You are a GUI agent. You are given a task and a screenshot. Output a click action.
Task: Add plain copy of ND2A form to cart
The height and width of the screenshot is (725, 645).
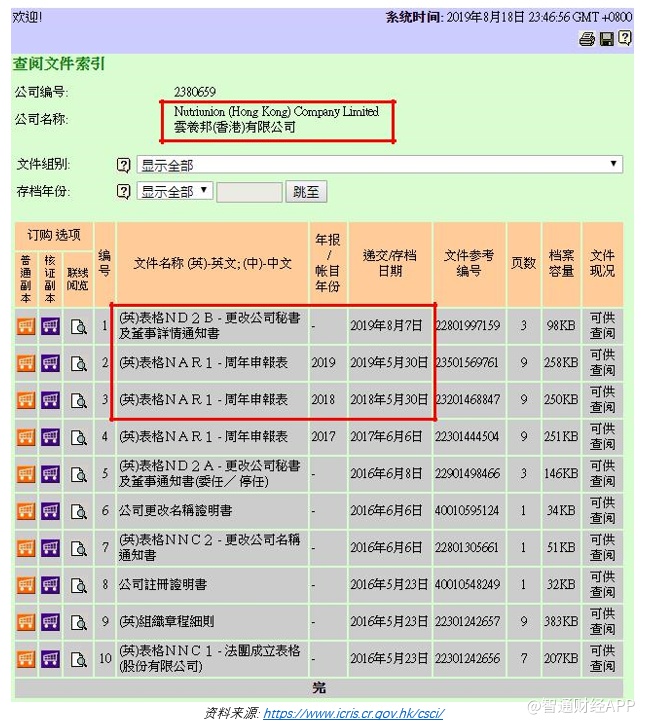click(26, 474)
